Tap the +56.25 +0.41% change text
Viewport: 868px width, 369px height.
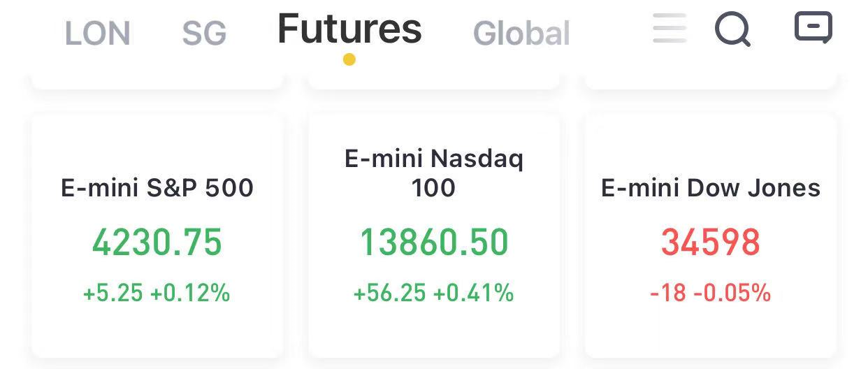(x=433, y=293)
